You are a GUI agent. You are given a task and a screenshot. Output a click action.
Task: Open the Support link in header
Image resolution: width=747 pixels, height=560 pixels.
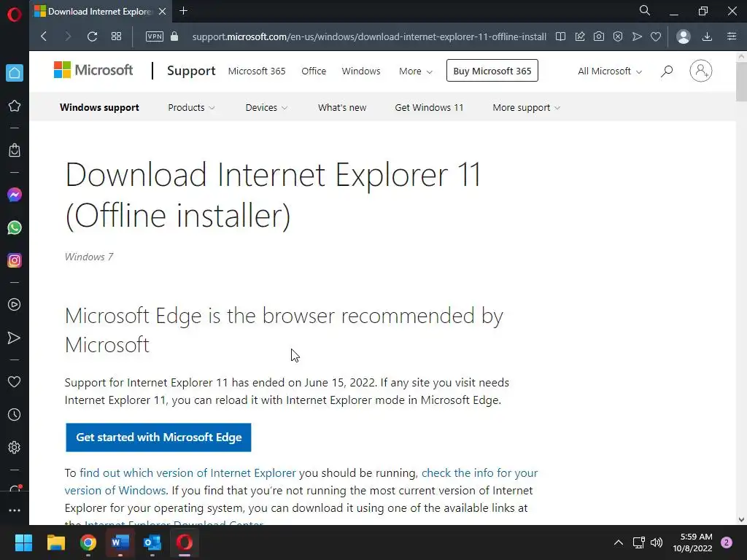click(x=191, y=71)
